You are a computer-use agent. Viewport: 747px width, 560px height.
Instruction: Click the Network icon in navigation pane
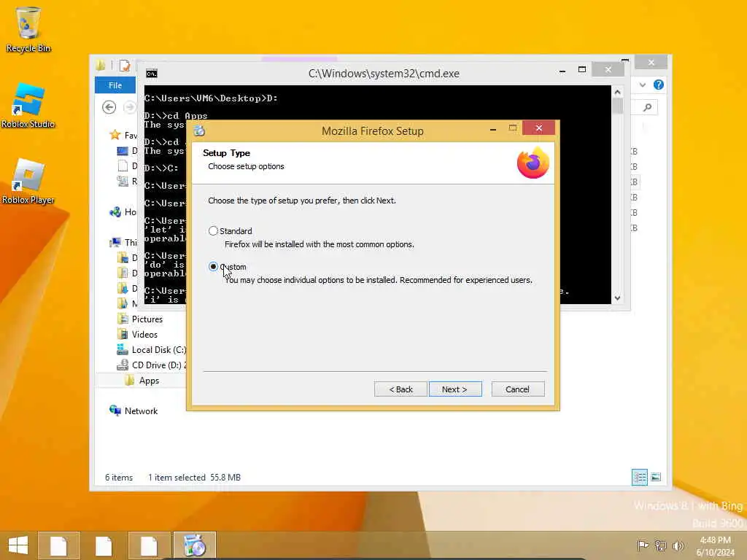click(115, 411)
